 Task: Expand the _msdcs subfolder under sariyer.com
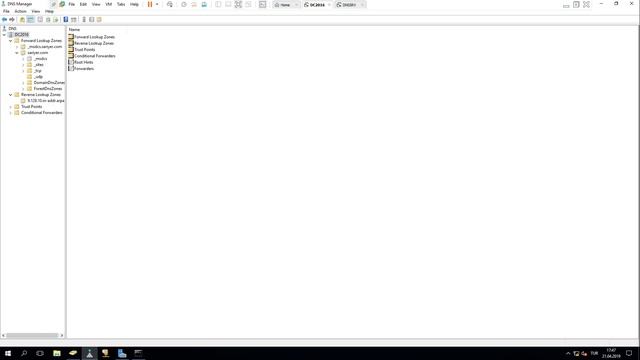pos(23,59)
